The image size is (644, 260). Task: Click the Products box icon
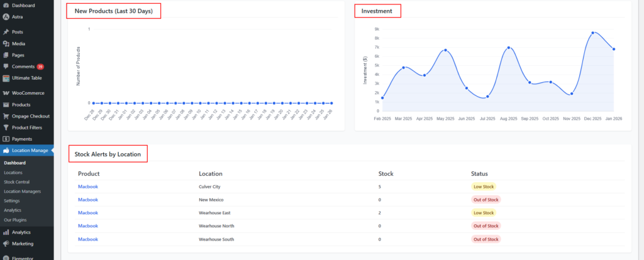6,105
